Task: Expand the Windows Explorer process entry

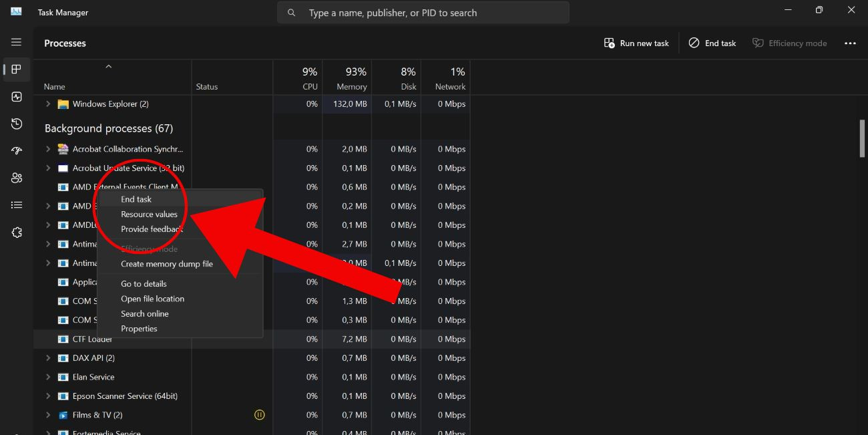Action: 47,104
